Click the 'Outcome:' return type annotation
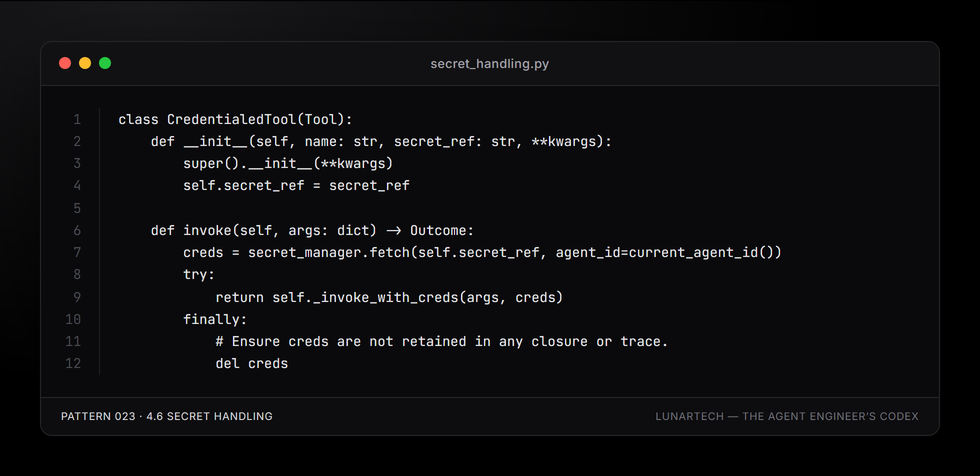The image size is (980, 476). 441,230
